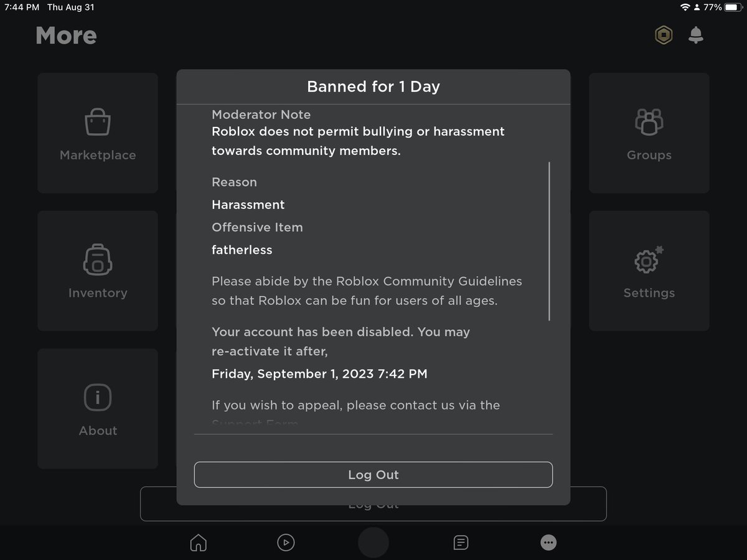Tap the battery indicator icon
Image resolution: width=747 pixels, height=560 pixels.
click(734, 7)
